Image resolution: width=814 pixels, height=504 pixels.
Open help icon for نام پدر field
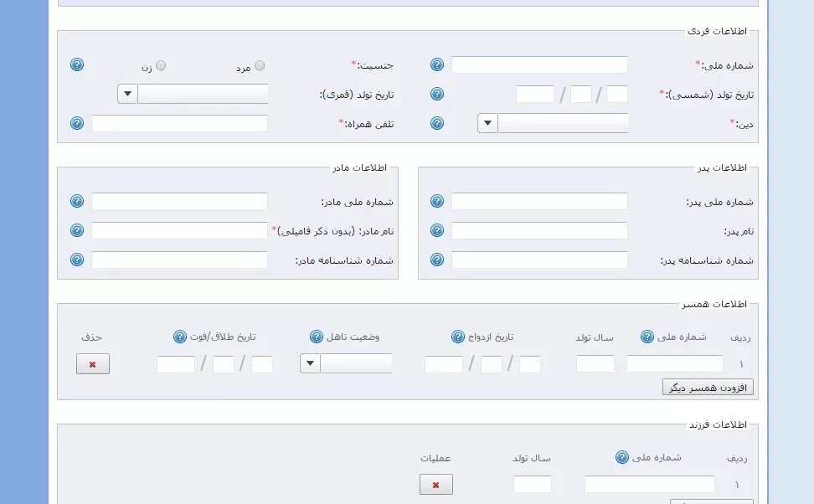[437, 230]
